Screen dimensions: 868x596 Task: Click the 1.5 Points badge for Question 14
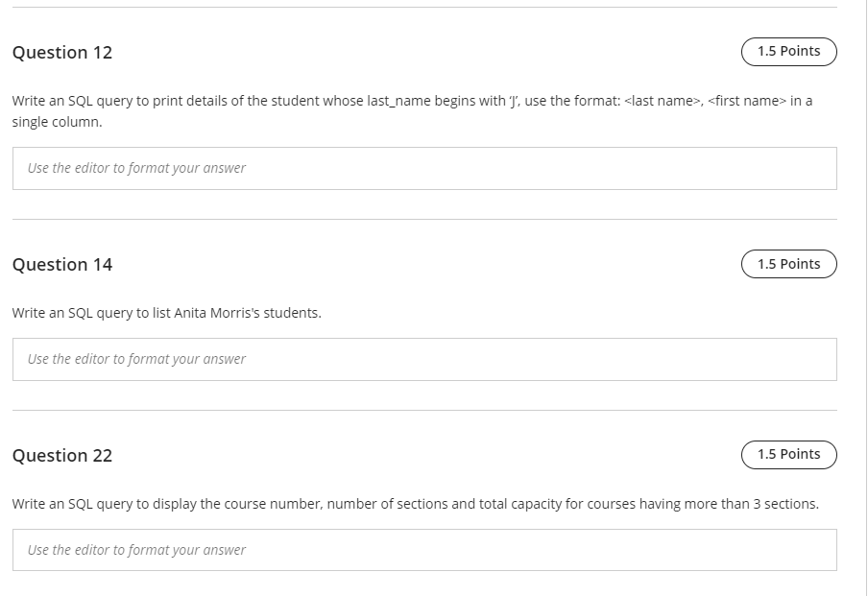788,264
